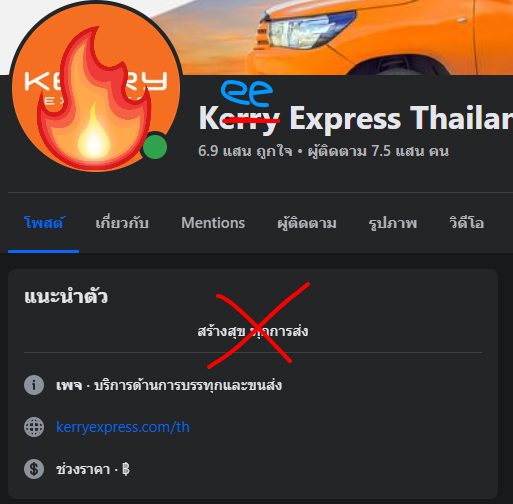This screenshot has width=513, height=504.
Task: Switch to the โพสต์ tab
Action: click(x=44, y=223)
